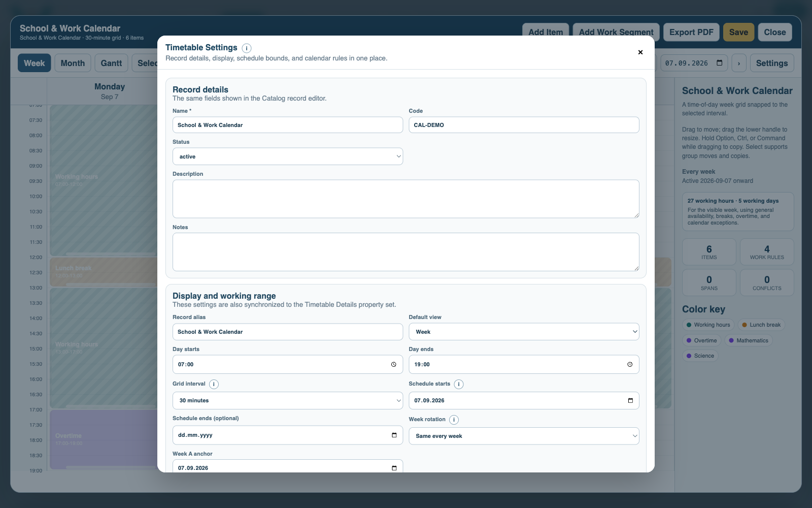Select the Mathematics color key

[x=749, y=340]
